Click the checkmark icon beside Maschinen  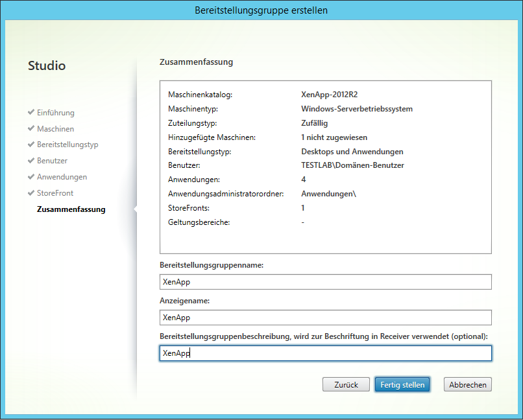tap(31, 128)
